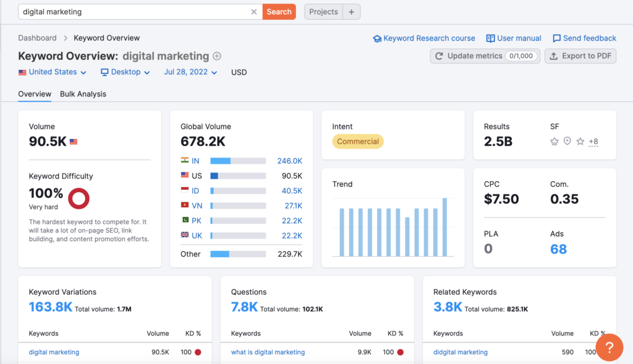The image size is (633, 364).
Task: Click the orange Search button
Action: point(279,12)
